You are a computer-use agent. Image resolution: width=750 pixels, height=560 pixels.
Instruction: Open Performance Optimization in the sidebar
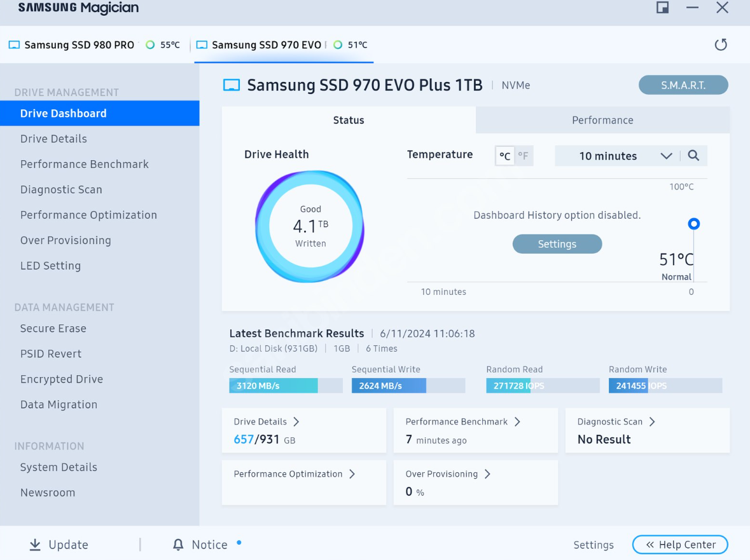(x=88, y=215)
